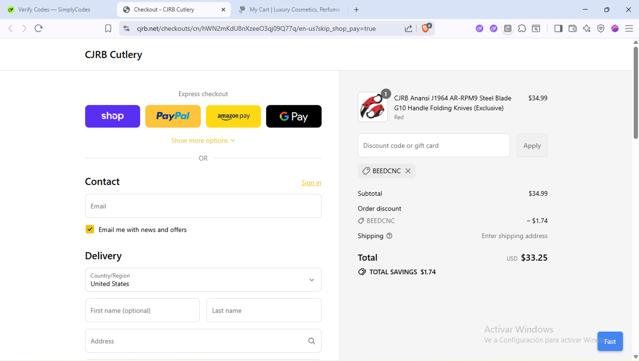This screenshot has width=639, height=361.
Task: Click the shipping help question icon
Action: click(389, 236)
